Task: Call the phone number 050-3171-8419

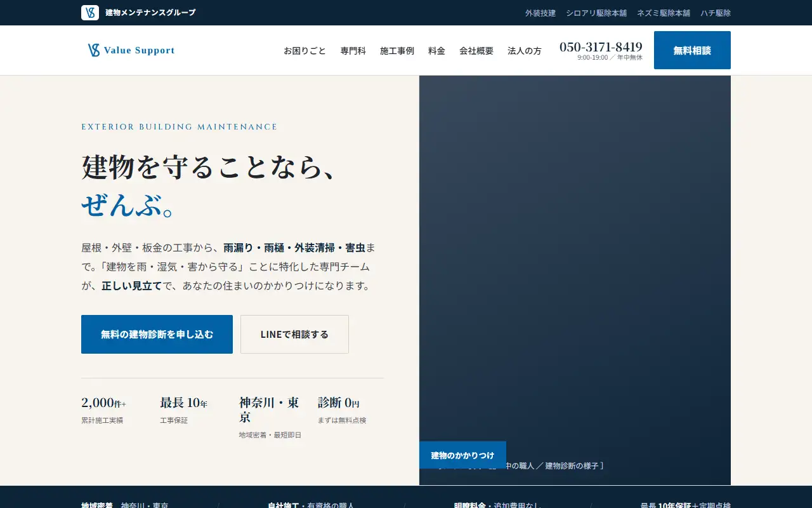Action: [601, 46]
